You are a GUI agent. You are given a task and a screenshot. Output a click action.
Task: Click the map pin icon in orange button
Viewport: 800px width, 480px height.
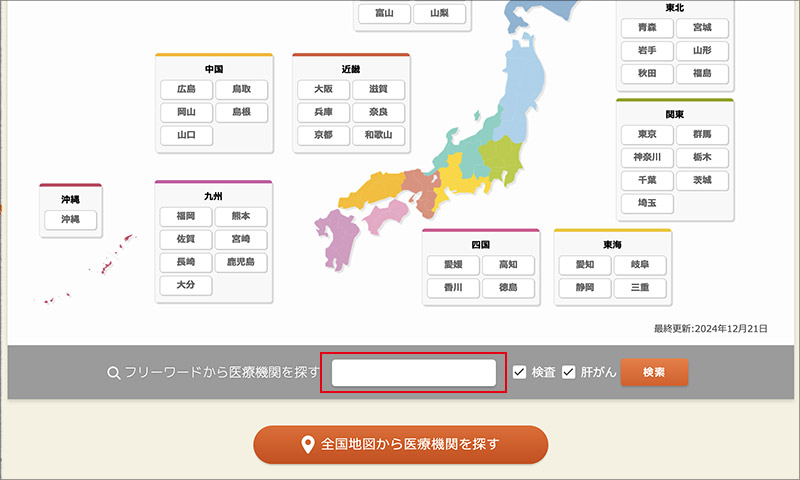[x=307, y=444]
